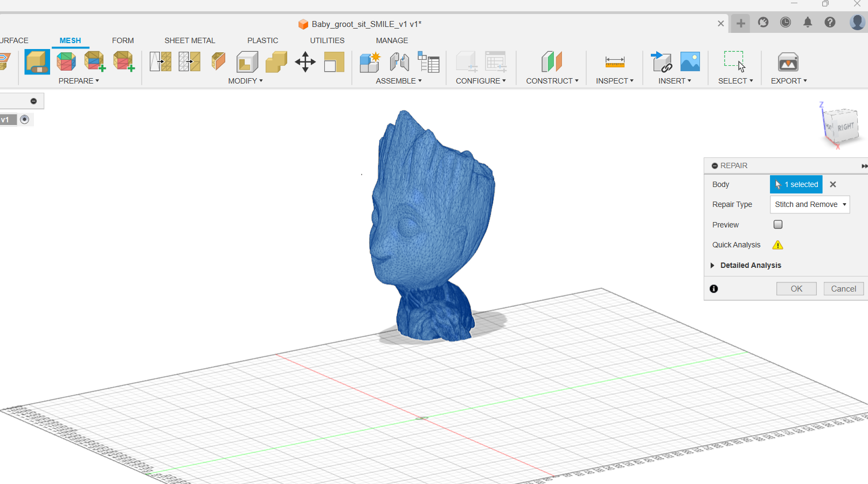
Task: Close the Baby_groot_sit_SMILE_v1 document tab
Action: click(721, 23)
